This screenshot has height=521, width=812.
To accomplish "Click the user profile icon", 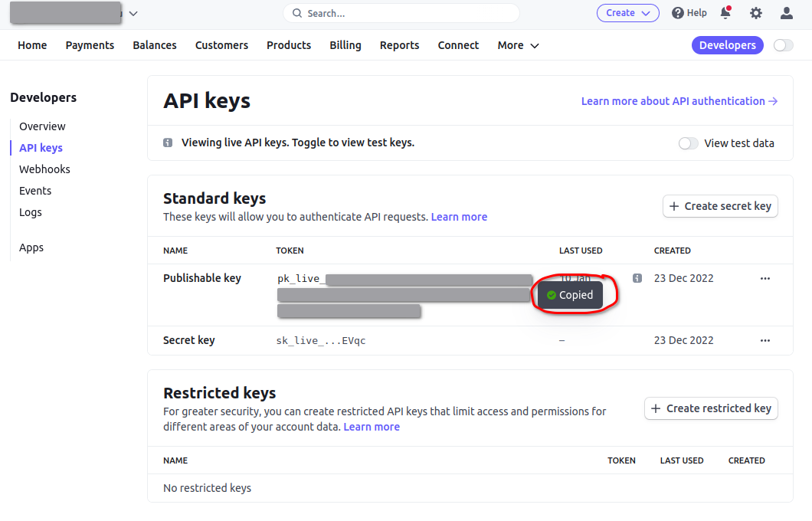I will [787, 13].
